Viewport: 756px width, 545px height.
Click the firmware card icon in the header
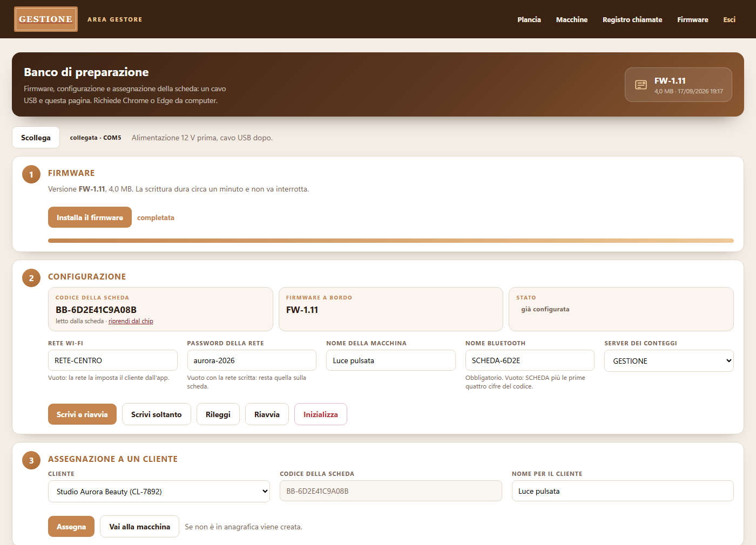pos(641,85)
